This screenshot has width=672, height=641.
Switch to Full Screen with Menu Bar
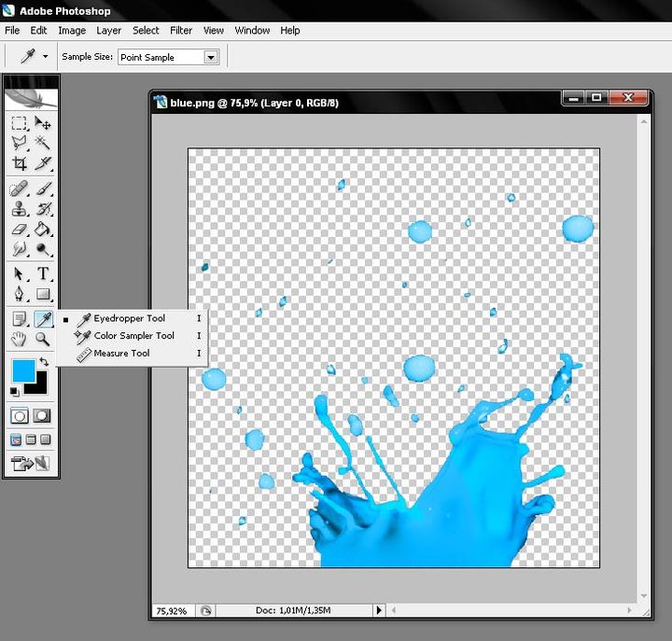click(x=31, y=439)
